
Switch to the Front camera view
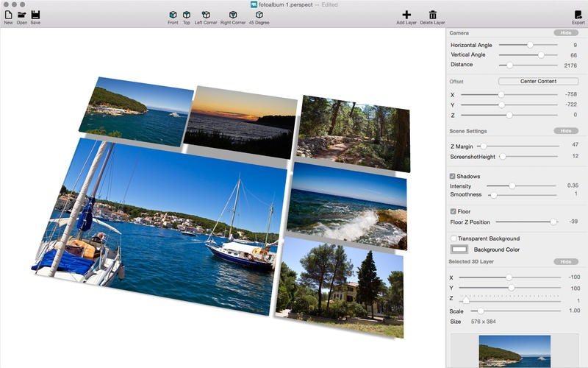[173, 15]
